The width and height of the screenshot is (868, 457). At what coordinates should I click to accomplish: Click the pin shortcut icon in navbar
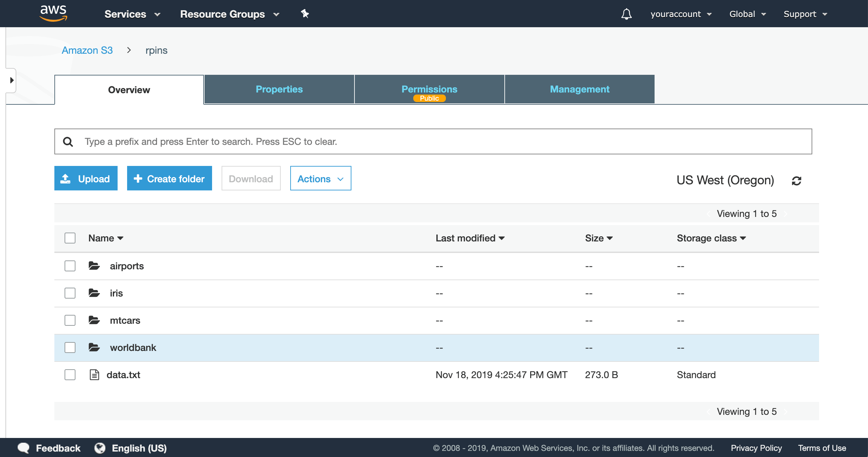(305, 14)
